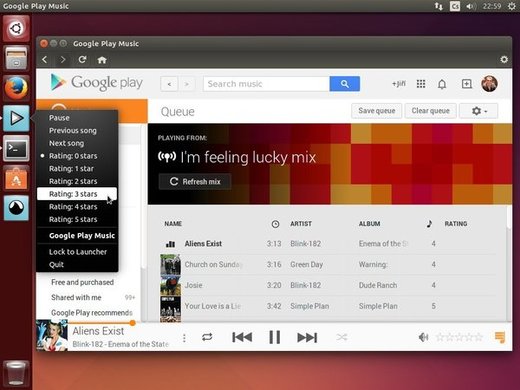This screenshot has height=390, width=520.
Task: Expand the queue gear dropdown
Action: [479, 111]
